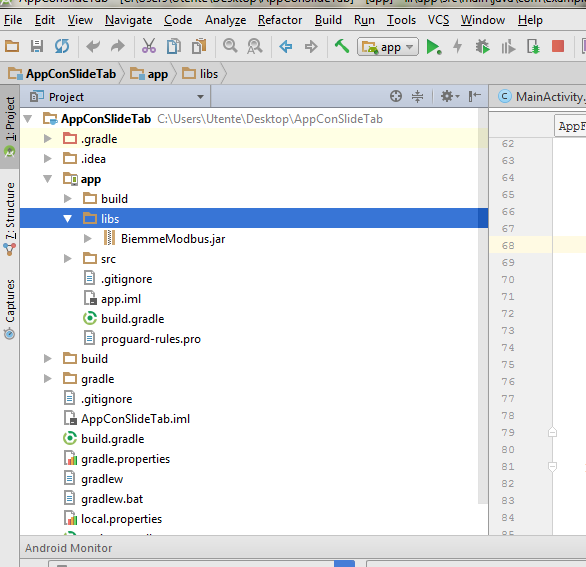The width and height of the screenshot is (586, 567).
Task: Click the libs breadcrumb
Action: click(x=200, y=74)
